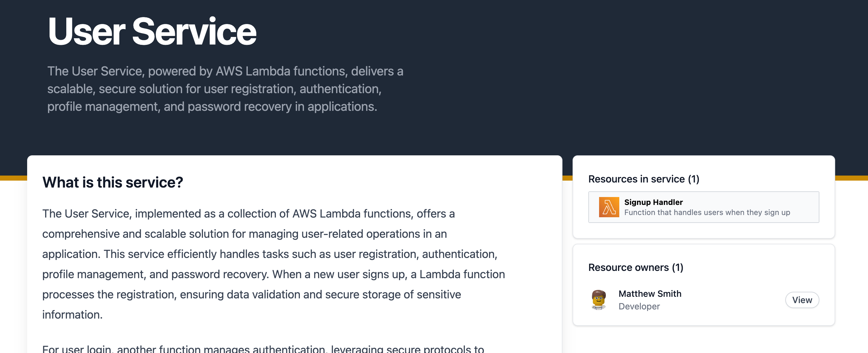Click the body line mentioning user registration, authentication

tap(270, 254)
